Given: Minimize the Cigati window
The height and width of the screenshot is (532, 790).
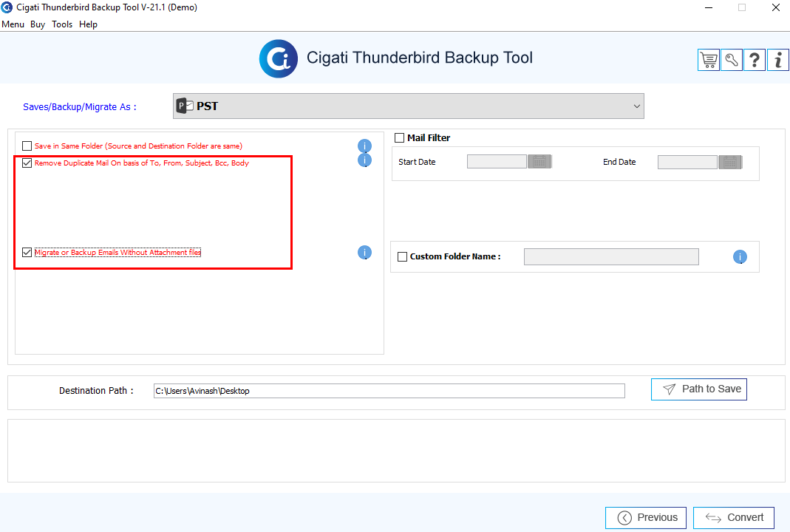Looking at the screenshot, I should 709,7.
